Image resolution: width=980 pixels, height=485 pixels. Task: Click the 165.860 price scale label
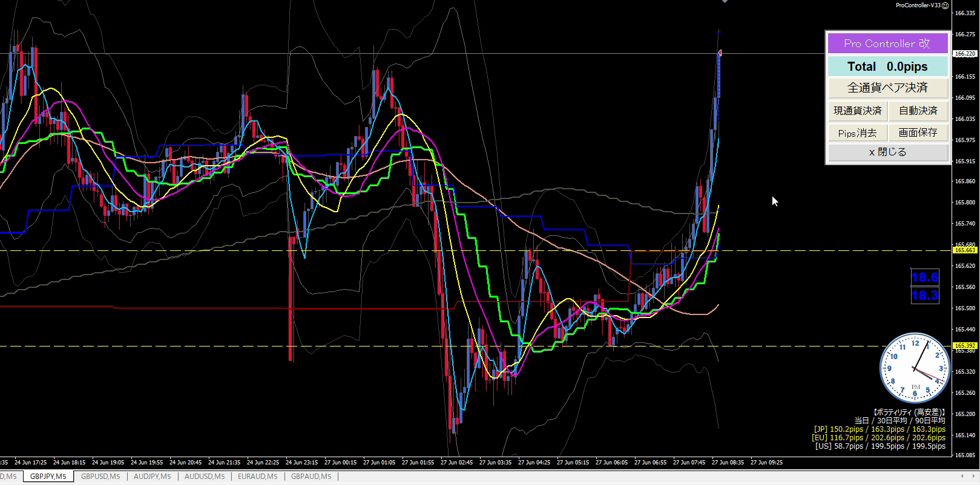click(x=964, y=181)
